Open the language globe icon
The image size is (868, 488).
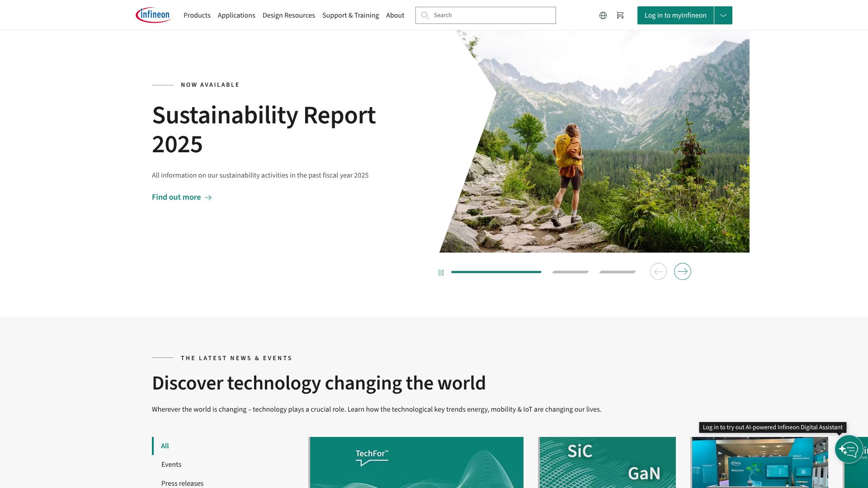(603, 15)
